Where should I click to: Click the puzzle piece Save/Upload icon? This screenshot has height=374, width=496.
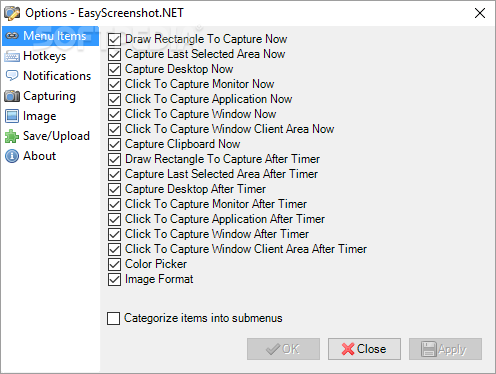tap(12, 136)
